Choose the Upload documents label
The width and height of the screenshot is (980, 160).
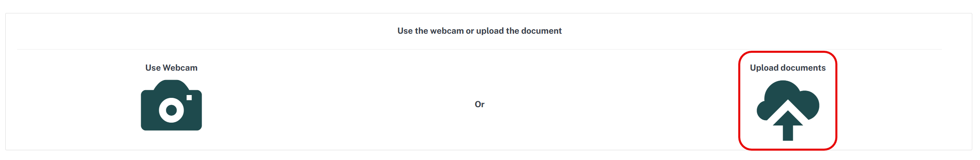(788, 68)
